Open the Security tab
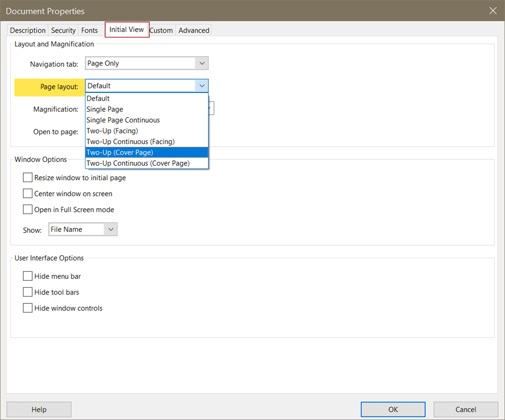The width and height of the screenshot is (505, 420). tap(63, 30)
